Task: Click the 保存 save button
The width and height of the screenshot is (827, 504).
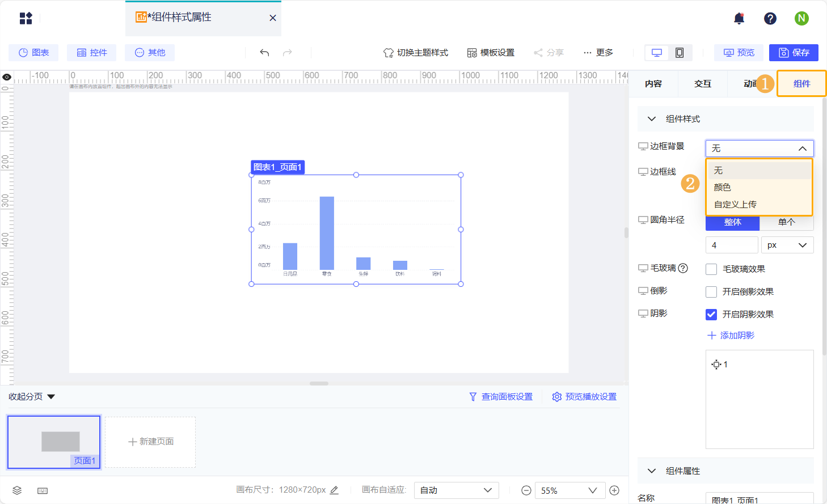Action: [794, 53]
